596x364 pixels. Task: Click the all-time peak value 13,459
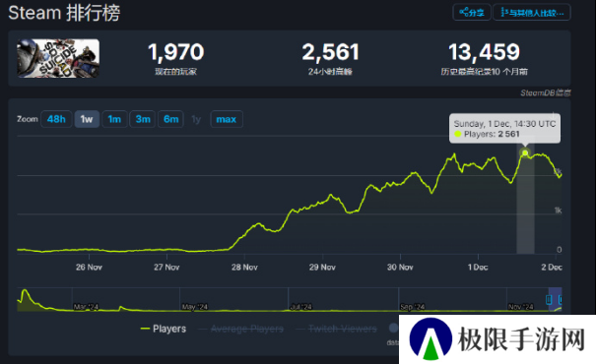(x=484, y=52)
